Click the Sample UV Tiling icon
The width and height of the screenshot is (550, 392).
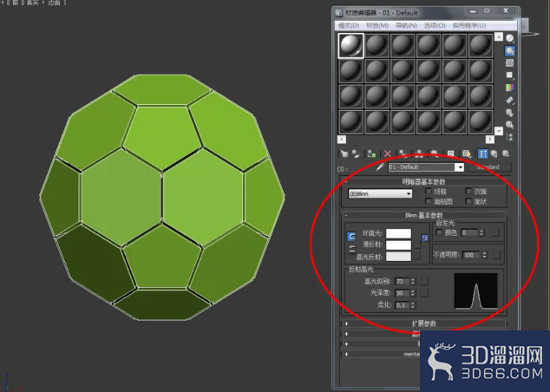pyautogui.click(x=510, y=75)
